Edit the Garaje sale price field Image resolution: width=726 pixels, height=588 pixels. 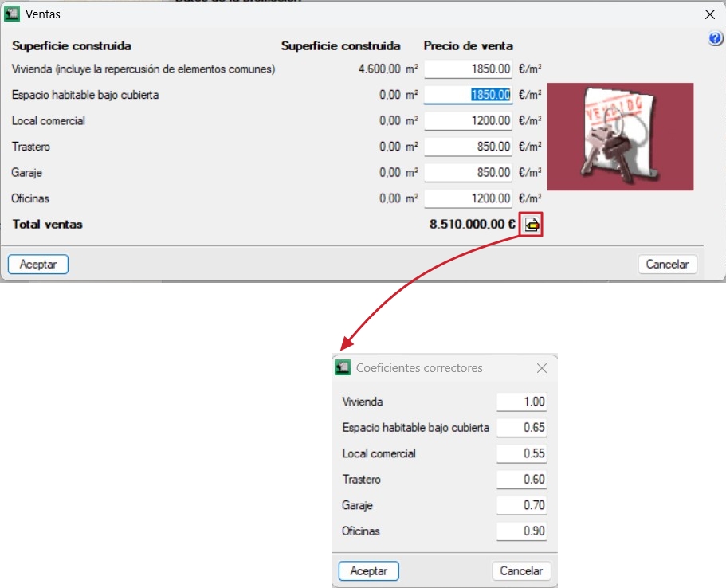(468, 173)
